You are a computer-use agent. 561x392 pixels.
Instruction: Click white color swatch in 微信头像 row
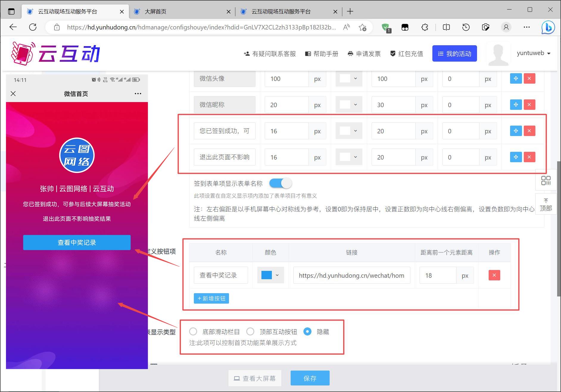click(345, 79)
